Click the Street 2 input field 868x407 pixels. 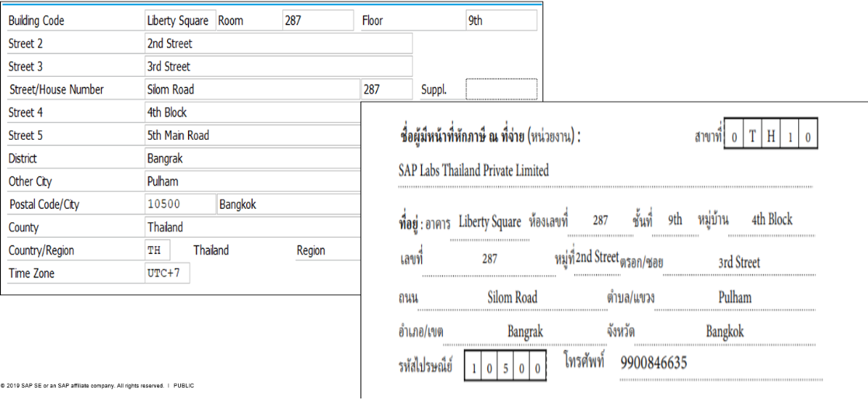pyautogui.click(x=278, y=43)
